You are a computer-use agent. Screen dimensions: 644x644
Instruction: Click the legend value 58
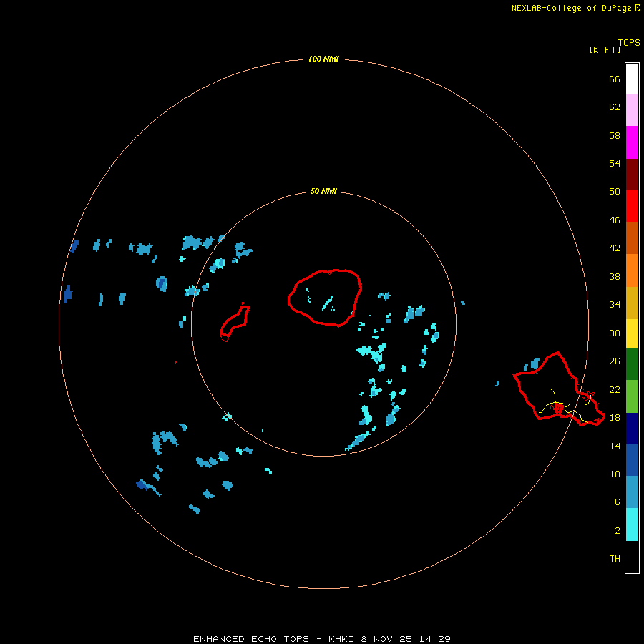[615, 135]
